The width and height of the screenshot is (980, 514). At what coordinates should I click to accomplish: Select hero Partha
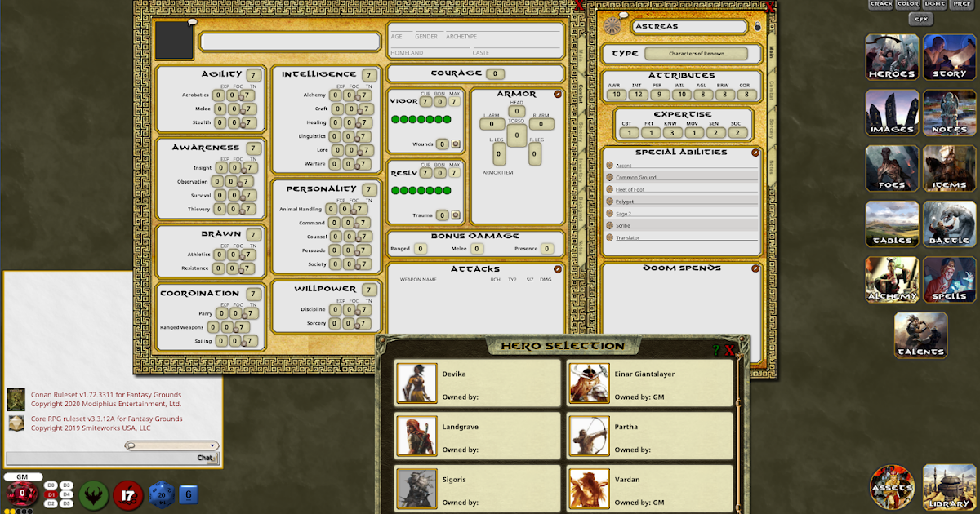click(649, 436)
